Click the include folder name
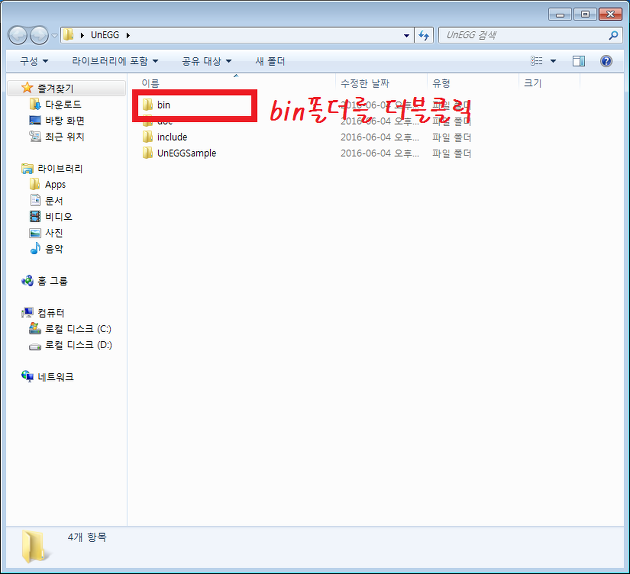 pyautogui.click(x=172, y=137)
